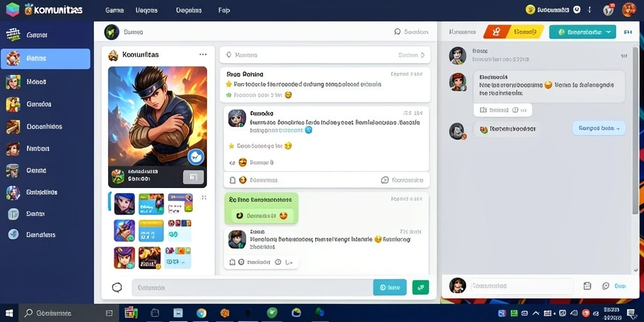Screen dimensions: 644x322
Task: Open the goggles avatar on second post
Action: (x=237, y=118)
